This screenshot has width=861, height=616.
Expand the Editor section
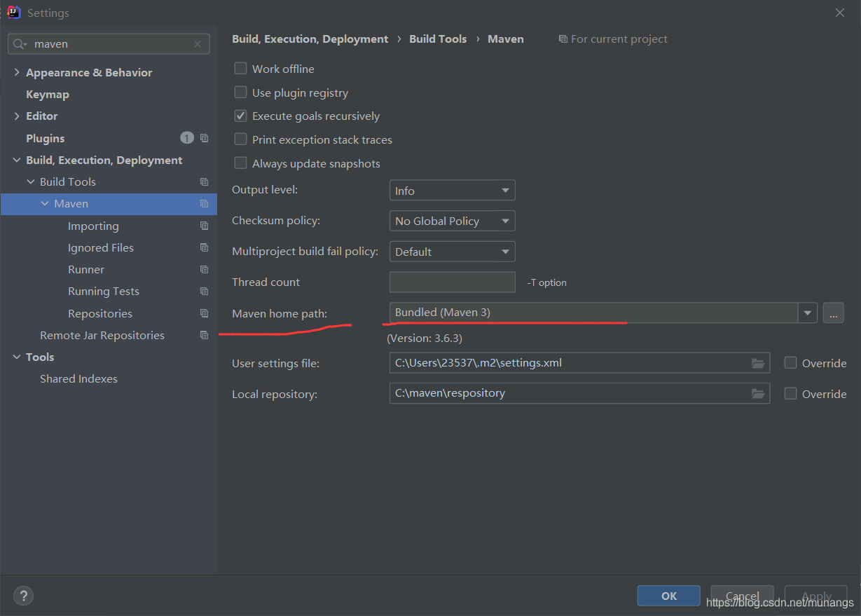pyautogui.click(x=17, y=116)
